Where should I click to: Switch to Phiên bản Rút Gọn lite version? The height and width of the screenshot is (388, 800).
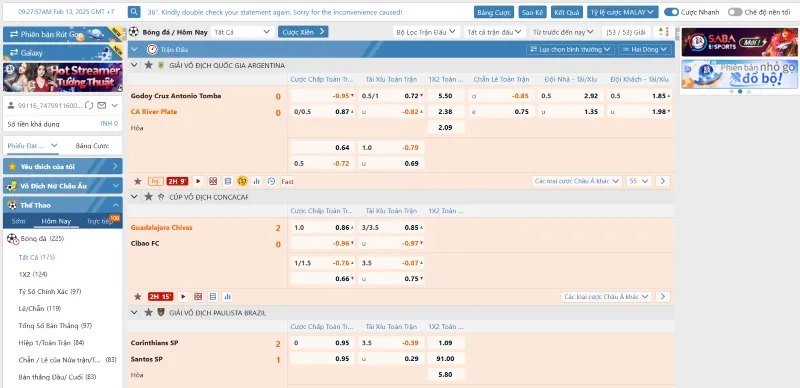coord(63,34)
